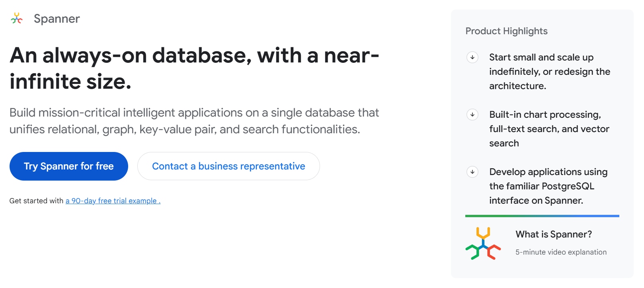Screen dimensions: 644x288
Task: Click the Spanner title text in header
Action: 57,18
